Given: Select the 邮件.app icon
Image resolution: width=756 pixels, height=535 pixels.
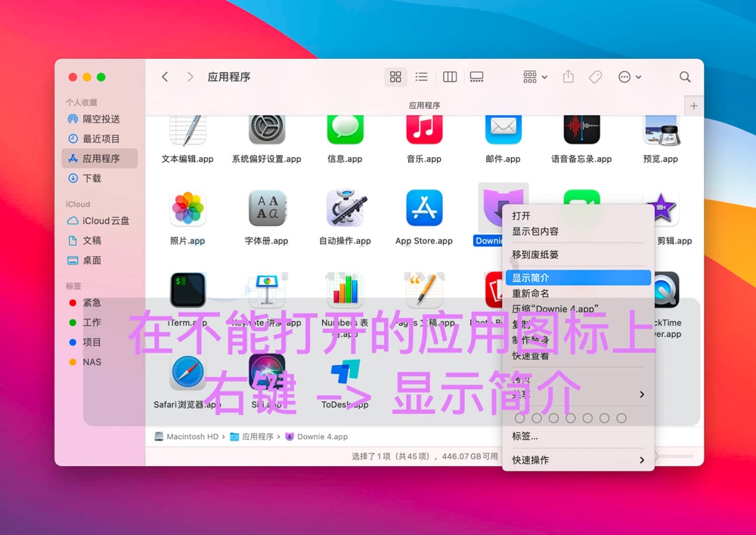Looking at the screenshot, I should pyautogui.click(x=503, y=130).
